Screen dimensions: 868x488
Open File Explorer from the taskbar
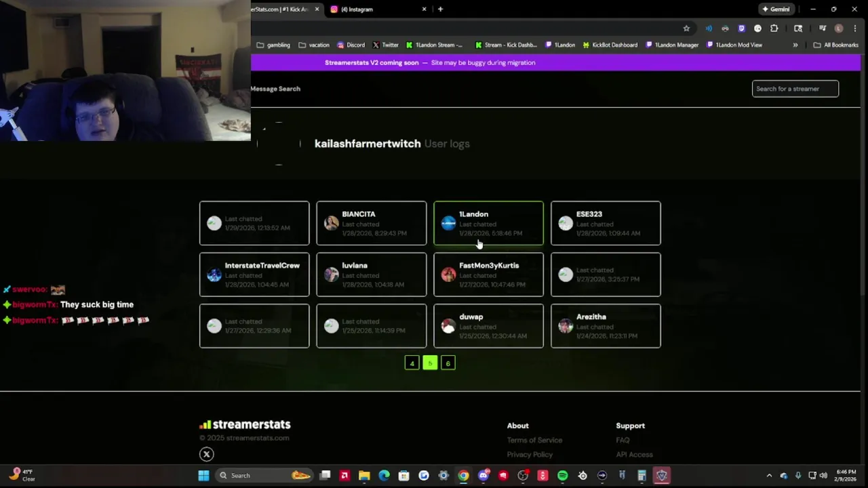364,476
